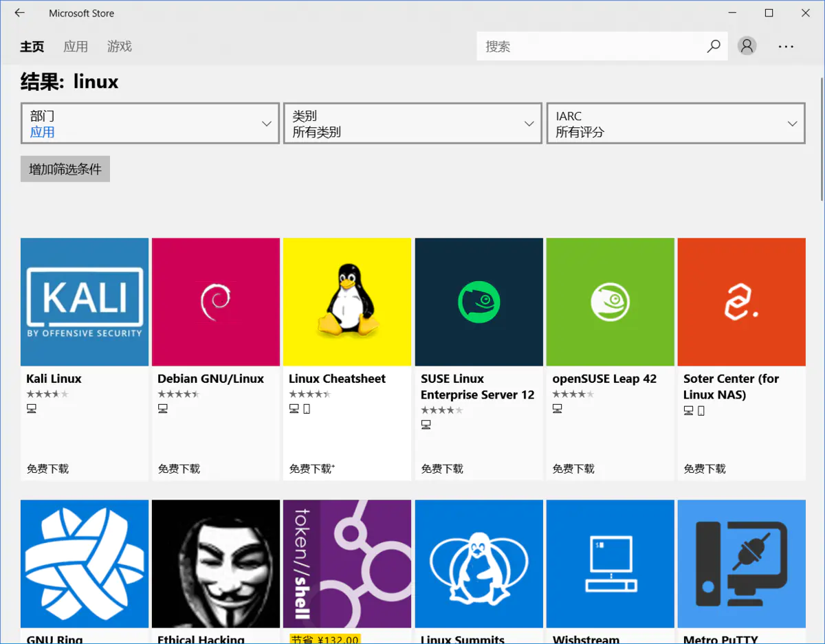Click PC device icon under Kali Linux

(32, 408)
